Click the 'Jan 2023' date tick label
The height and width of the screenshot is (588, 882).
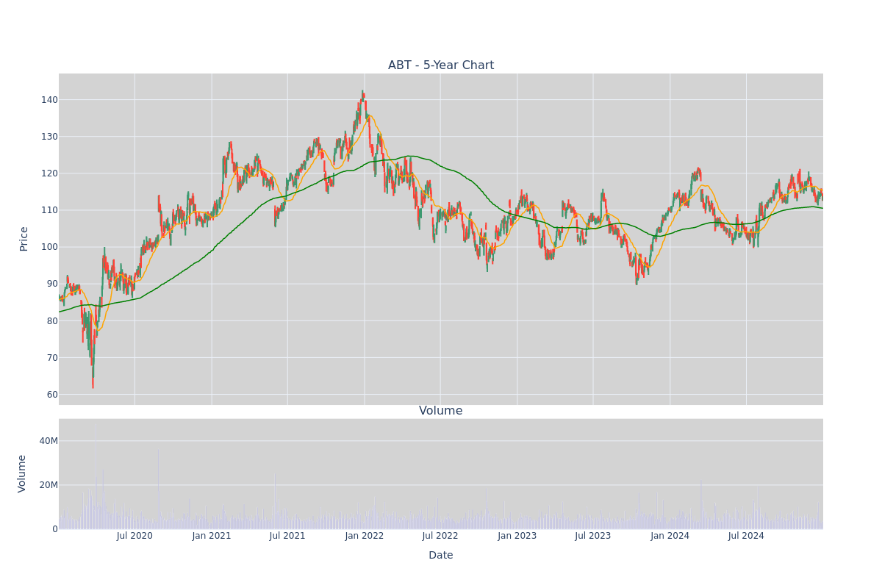point(517,536)
